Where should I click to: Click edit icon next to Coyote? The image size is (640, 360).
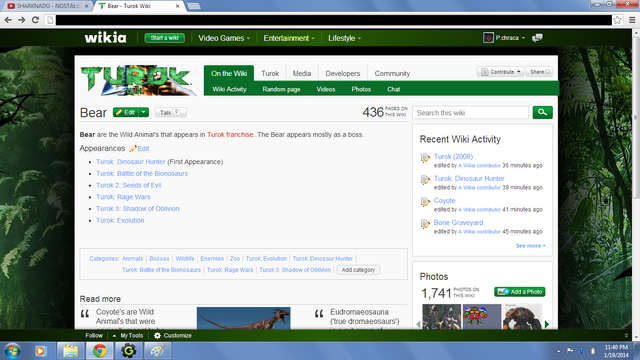pyautogui.click(x=425, y=202)
